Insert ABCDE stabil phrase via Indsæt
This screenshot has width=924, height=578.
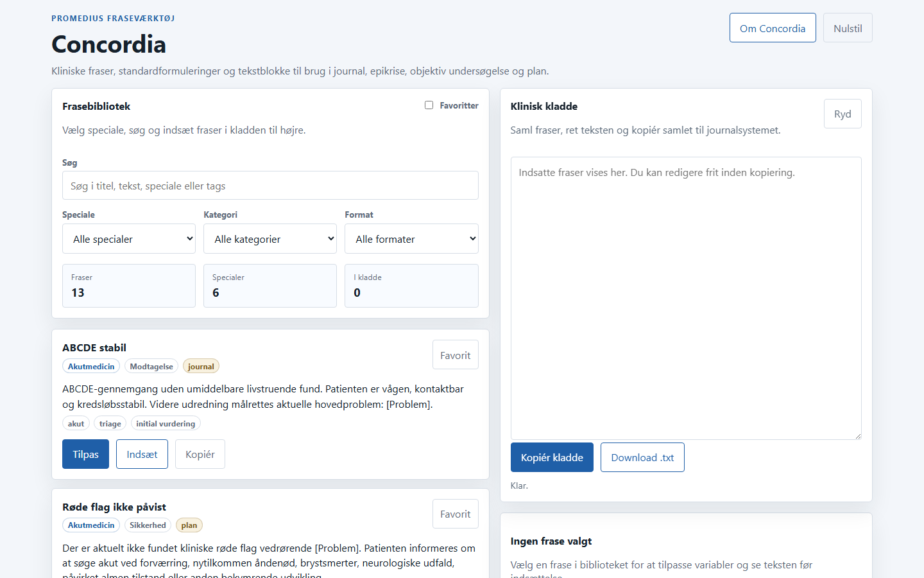click(x=142, y=454)
